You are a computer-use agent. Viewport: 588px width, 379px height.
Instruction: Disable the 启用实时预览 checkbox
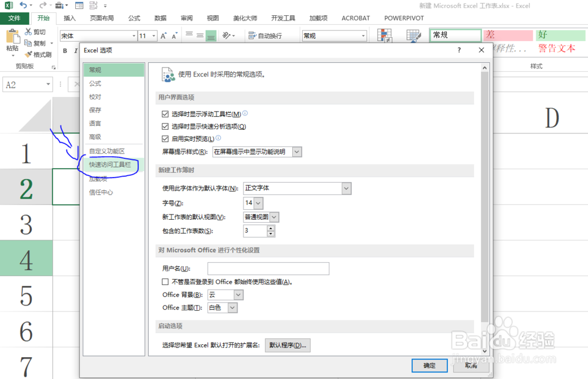[165, 139]
